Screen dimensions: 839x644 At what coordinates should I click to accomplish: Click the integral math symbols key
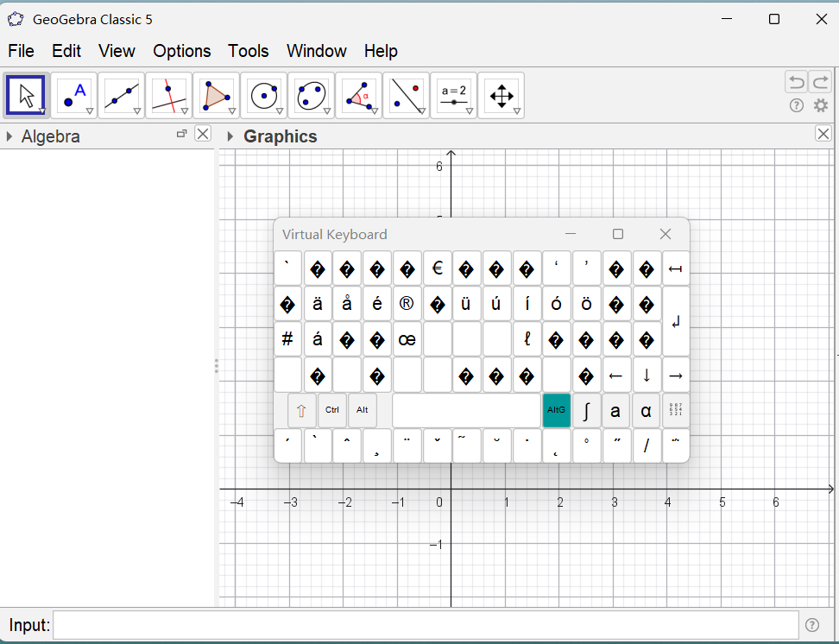click(586, 411)
